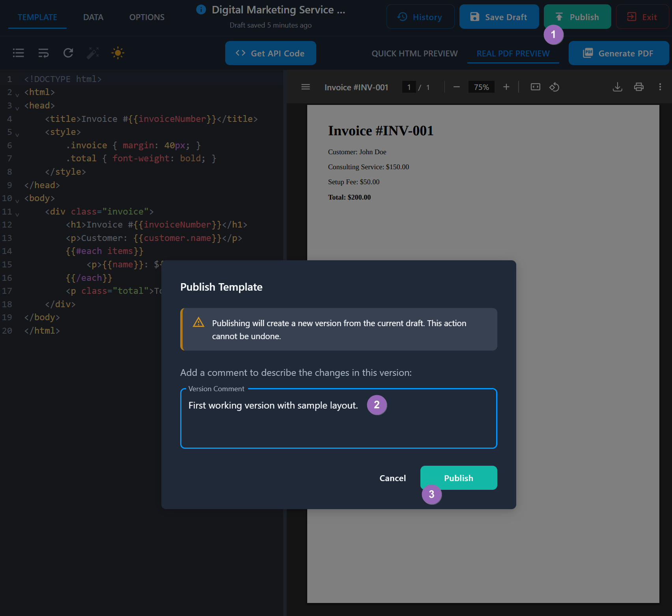Activate presentation mode in PDF viewer
The width and height of the screenshot is (672, 616).
pos(535,87)
